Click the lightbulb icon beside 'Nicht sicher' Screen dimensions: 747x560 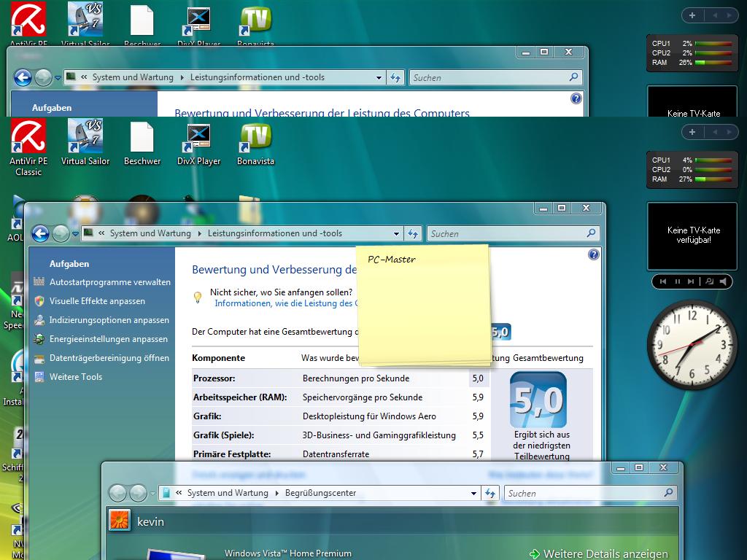198,297
